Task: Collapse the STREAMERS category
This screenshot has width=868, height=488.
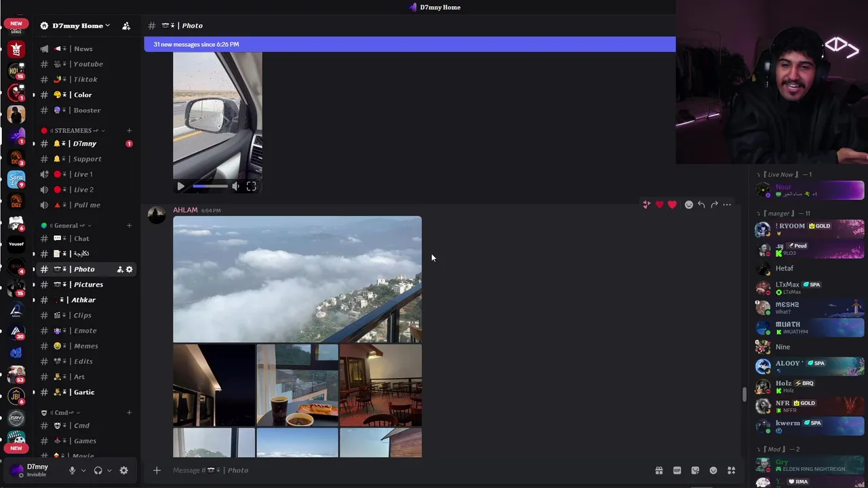Action: (73, 131)
